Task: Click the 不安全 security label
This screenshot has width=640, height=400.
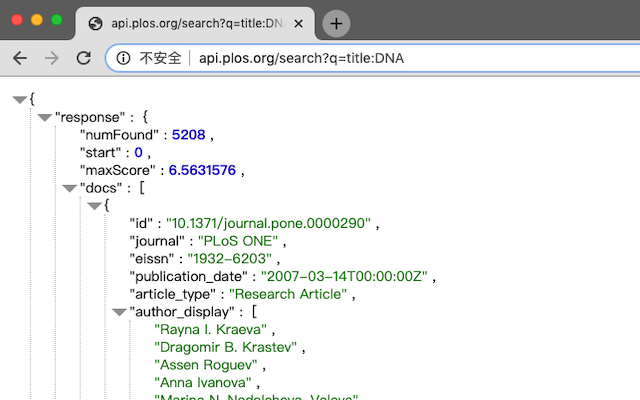Action: 160,58
